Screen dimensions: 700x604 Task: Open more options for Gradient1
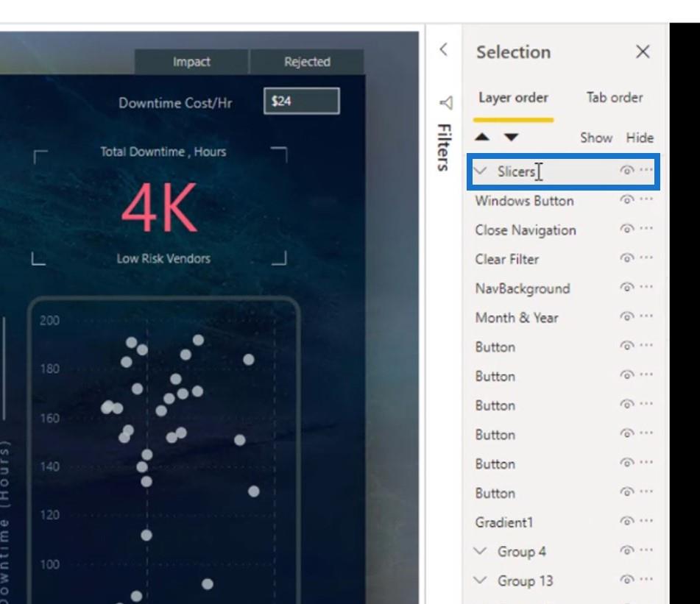pyautogui.click(x=646, y=521)
